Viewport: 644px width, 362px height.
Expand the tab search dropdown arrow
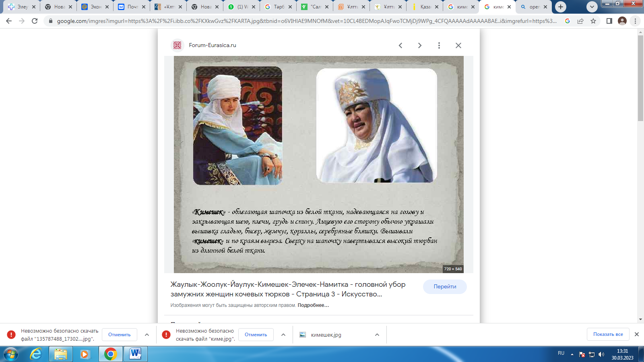click(592, 7)
